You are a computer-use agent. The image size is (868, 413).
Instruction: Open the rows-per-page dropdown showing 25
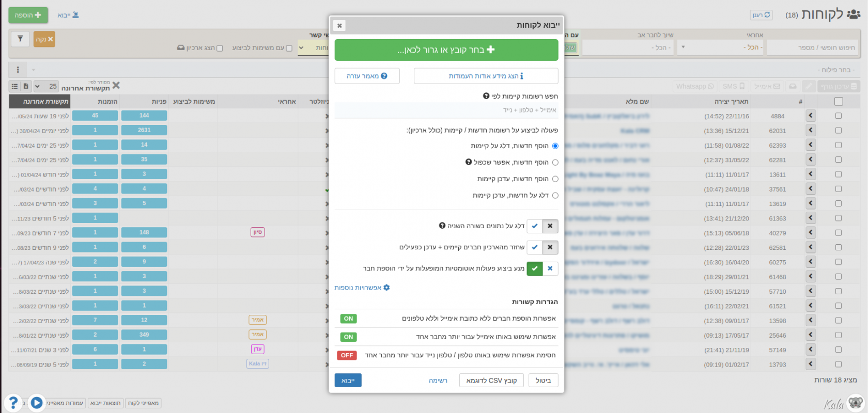point(46,86)
